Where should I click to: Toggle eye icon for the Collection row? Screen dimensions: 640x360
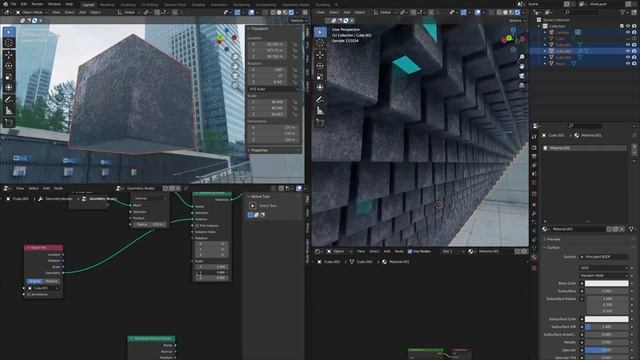628,26
